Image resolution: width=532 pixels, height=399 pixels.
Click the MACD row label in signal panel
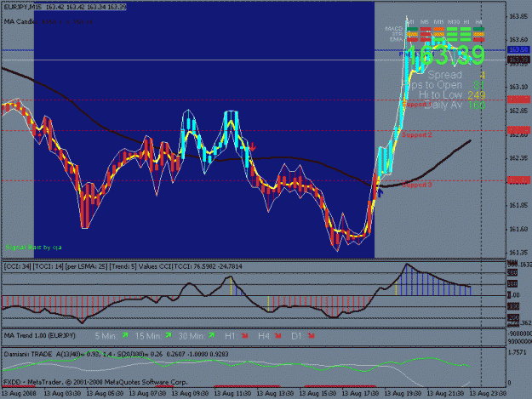(x=394, y=29)
